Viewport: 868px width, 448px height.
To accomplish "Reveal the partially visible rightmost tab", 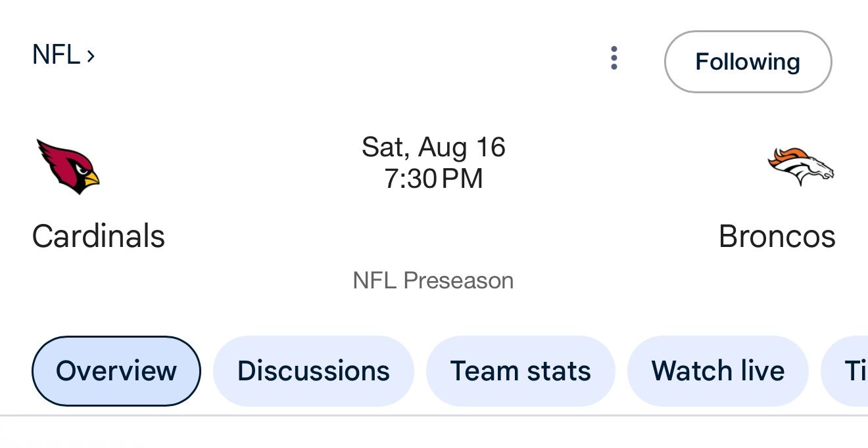I will [x=855, y=370].
